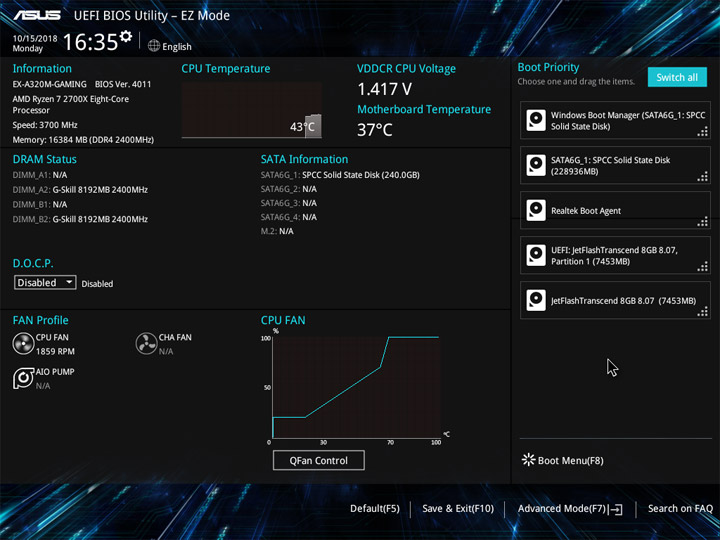This screenshot has height=540, width=720.
Task: Select the Windows Boot Manager boot entry
Action: (615, 120)
